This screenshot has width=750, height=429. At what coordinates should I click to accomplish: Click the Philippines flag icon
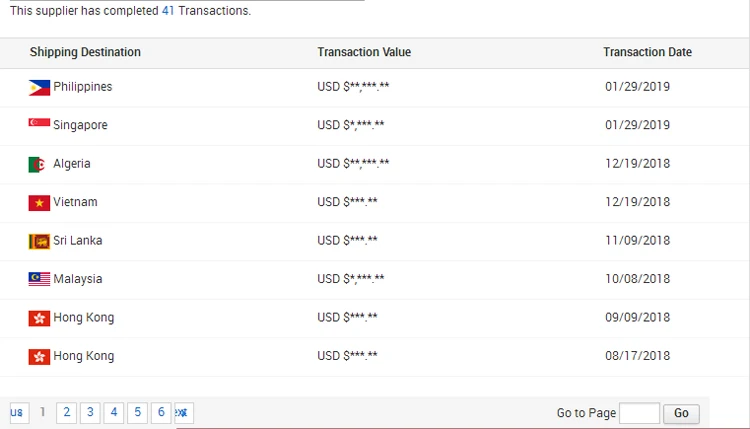click(39, 87)
